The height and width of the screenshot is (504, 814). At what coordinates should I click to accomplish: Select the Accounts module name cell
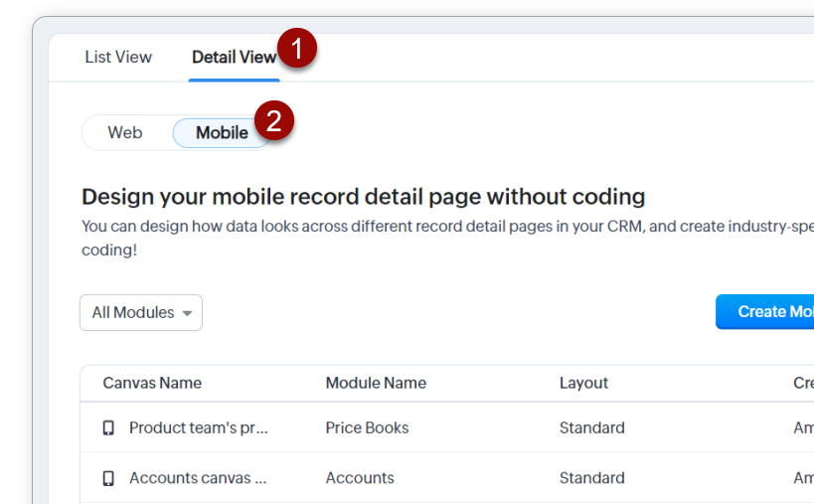360,478
